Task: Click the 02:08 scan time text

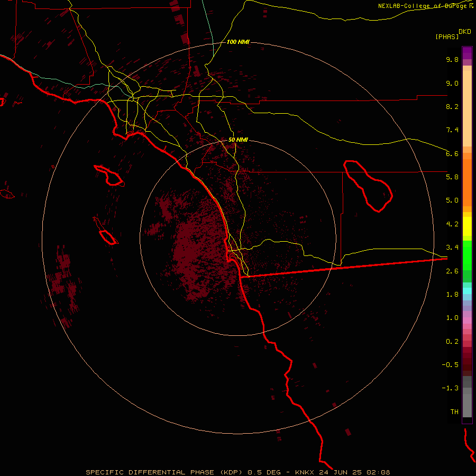Action: tap(378, 472)
